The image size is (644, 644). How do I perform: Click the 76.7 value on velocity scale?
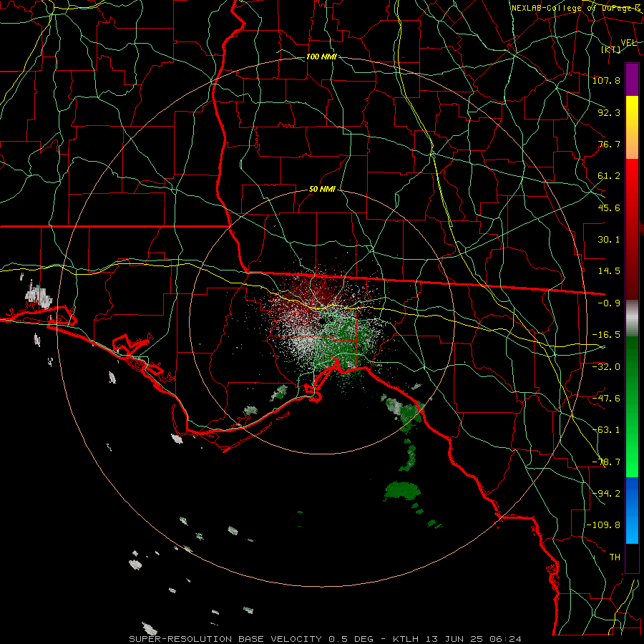(x=609, y=144)
